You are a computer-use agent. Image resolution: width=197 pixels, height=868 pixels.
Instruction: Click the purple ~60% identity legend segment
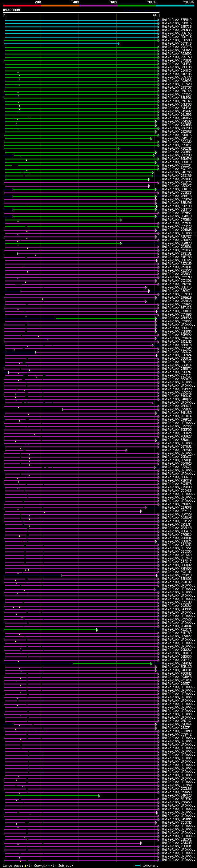tap(98, 6)
